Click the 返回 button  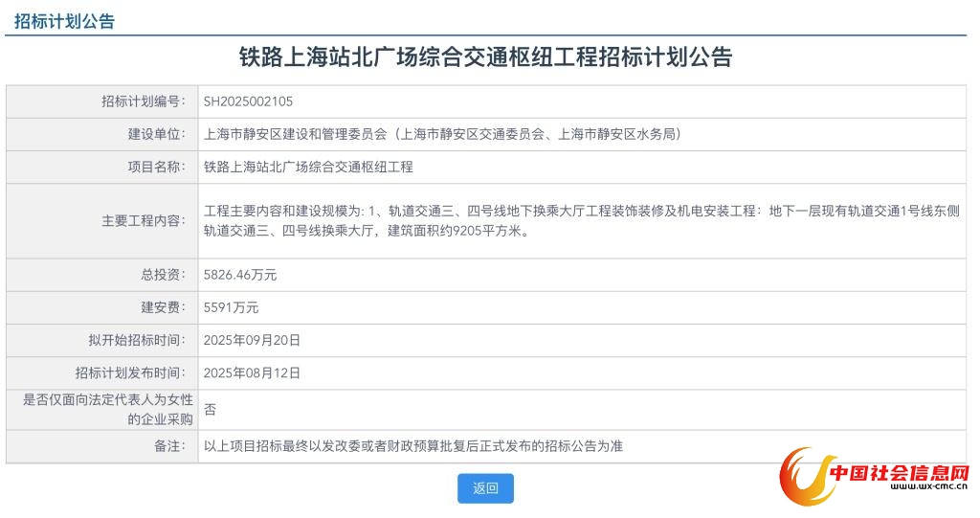(x=485, y=488)
